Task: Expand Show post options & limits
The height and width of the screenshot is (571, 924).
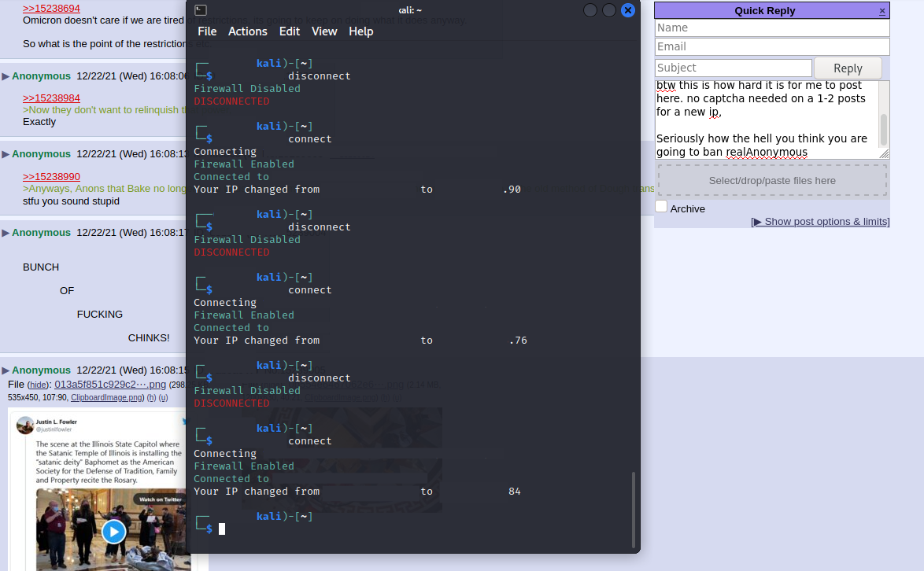Action: pos(820,222)
